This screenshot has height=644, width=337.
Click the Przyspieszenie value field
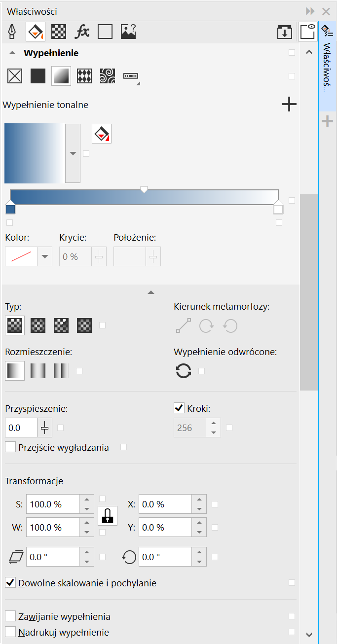coord(21,428)
